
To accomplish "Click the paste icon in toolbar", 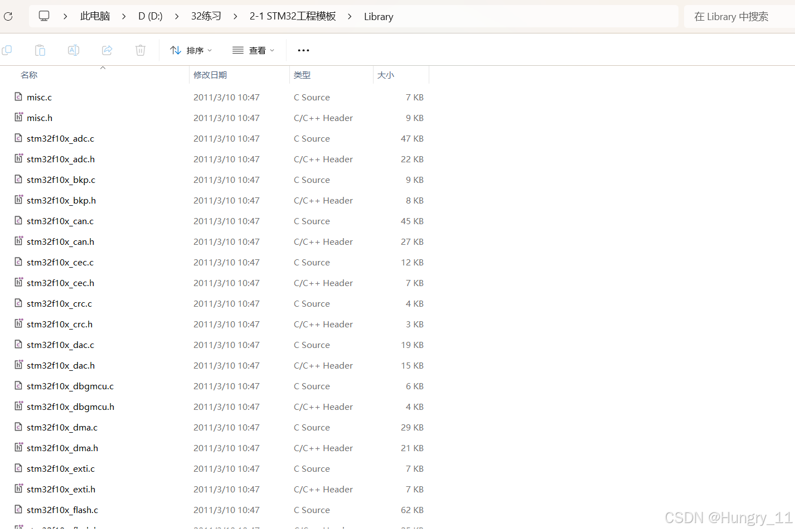I will (x=40, y=50).
